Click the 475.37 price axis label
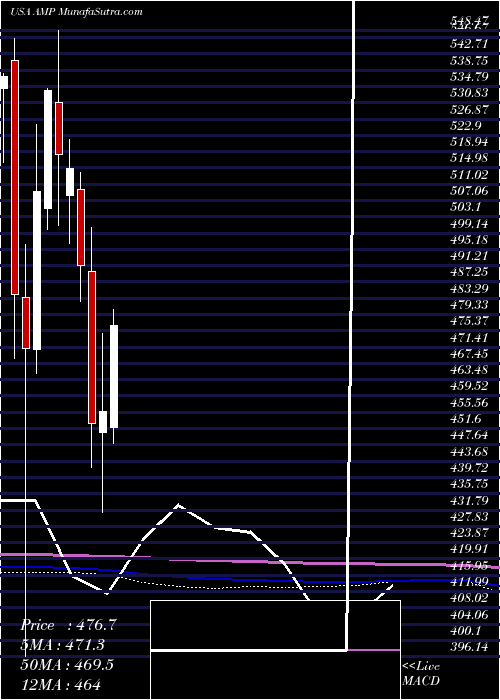The height and width of the screenshot is (700, 500). click(470, 322)
